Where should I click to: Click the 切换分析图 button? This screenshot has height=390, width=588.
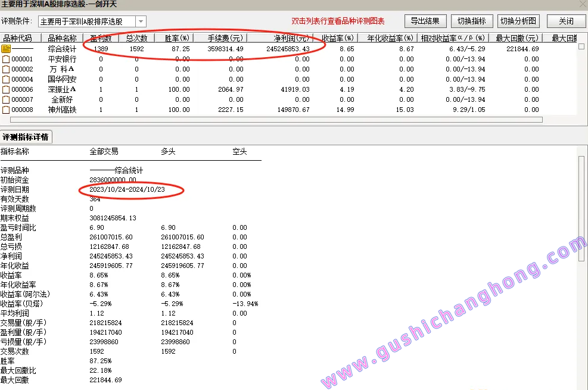coord(518,21)
